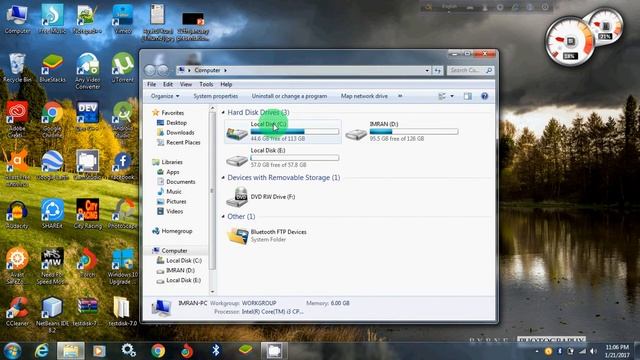Viewport: 640px width, 360px height.
Task: Change your view icon in toolbar
Action: [442, 96]
